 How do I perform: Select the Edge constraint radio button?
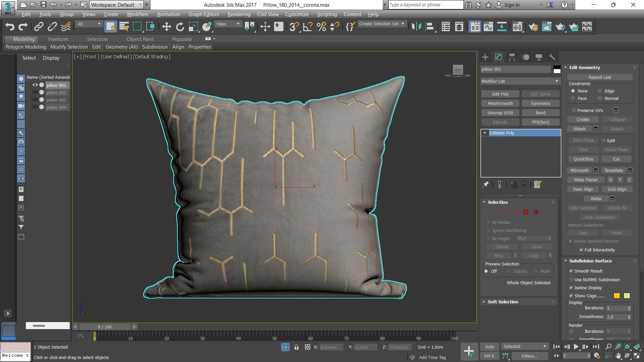pos(600,91)
